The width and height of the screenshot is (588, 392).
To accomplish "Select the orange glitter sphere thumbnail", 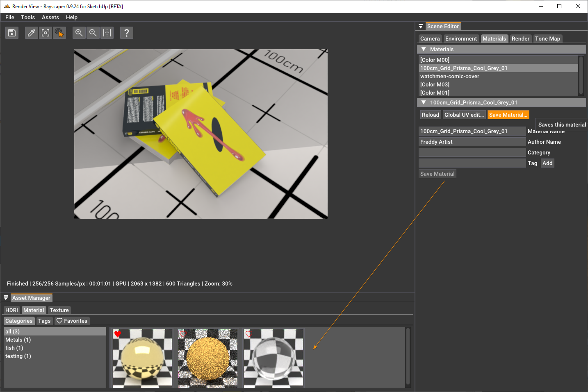I will coord(208,358).
